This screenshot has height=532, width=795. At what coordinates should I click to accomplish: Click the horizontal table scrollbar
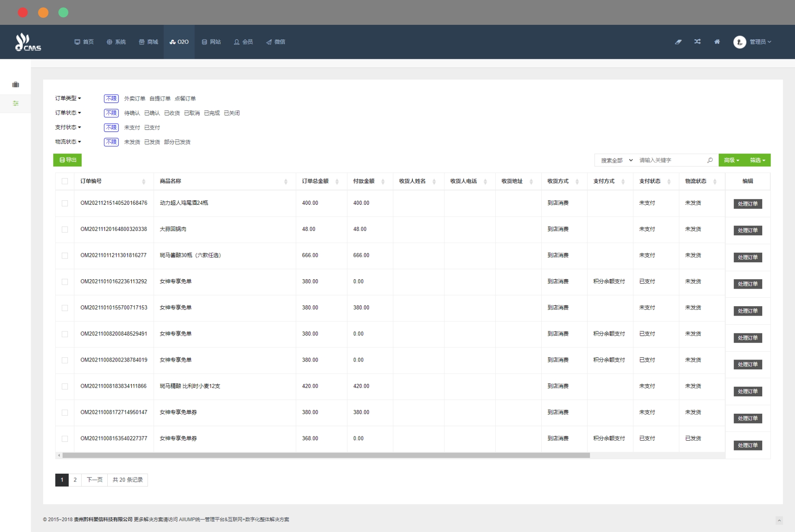pyautogui.click(x=325, y=455)
